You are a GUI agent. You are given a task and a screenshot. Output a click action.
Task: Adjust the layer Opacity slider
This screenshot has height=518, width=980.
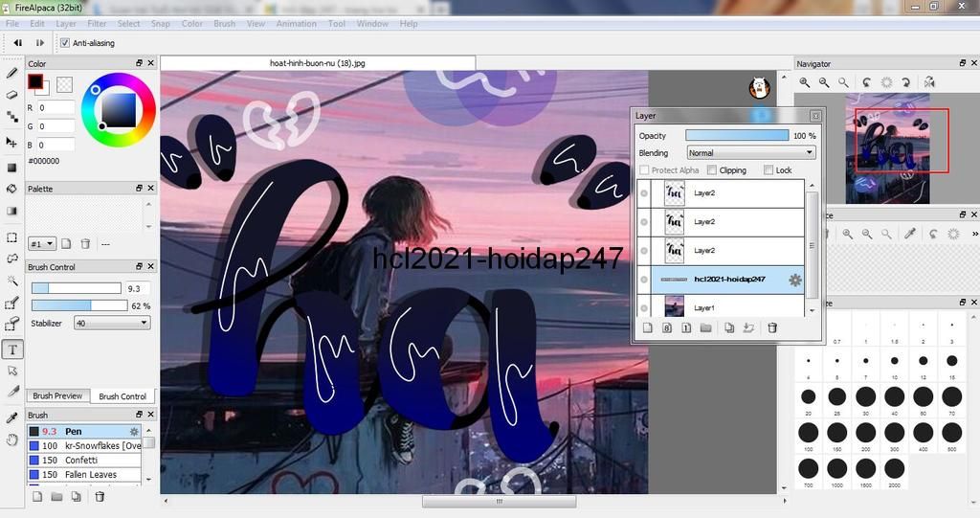click(x=737, y=135)
